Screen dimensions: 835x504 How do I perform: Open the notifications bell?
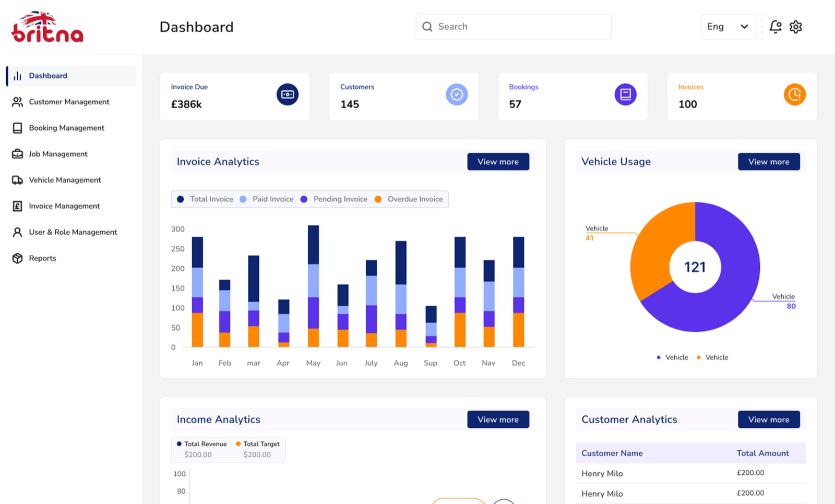tap(776, 27)
